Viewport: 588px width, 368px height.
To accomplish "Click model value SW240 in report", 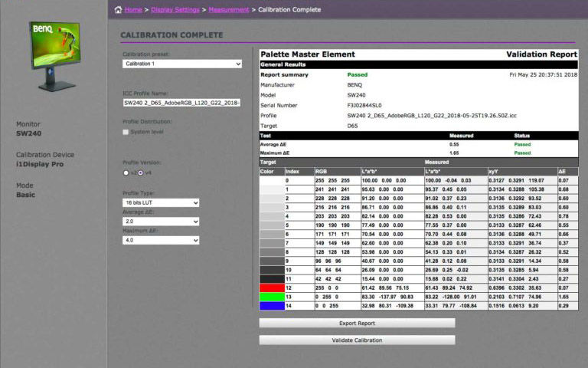I will 356,95.
